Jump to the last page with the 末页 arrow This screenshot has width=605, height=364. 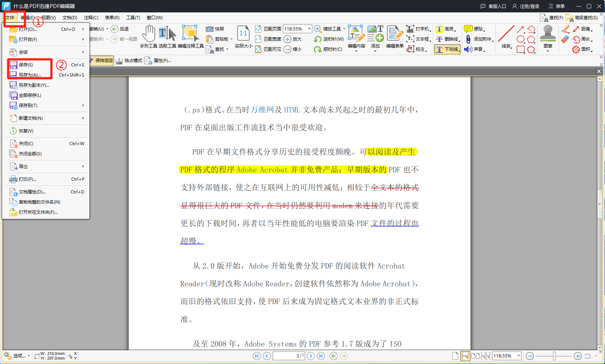tap(321, 356)
